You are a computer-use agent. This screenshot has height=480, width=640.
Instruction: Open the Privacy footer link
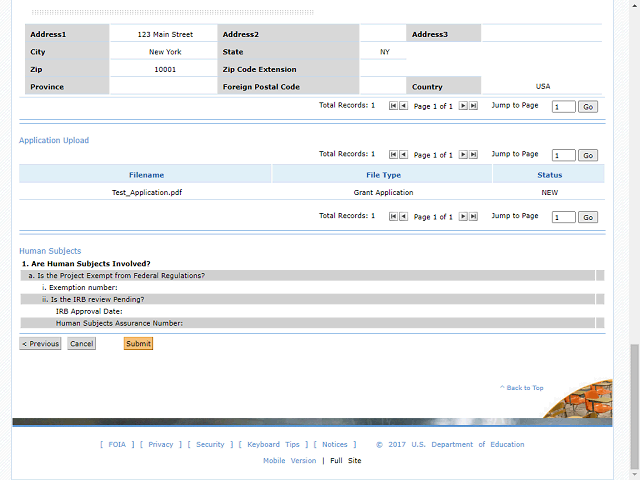(x=160, y=445)
